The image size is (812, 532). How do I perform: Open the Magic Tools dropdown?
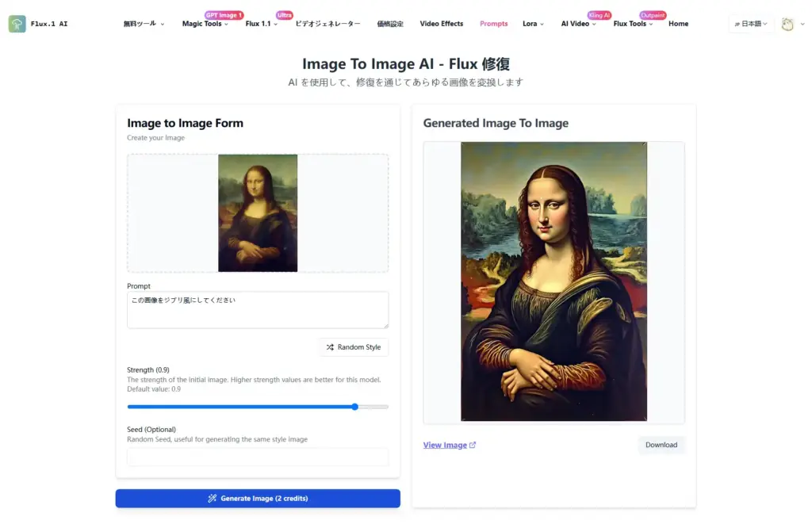(x=205, y=24)
